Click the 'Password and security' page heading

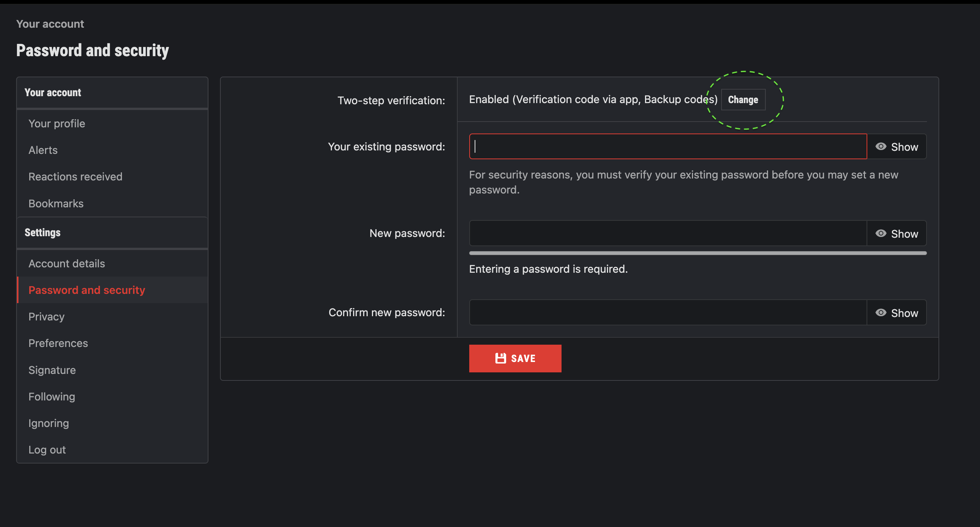(93, 50)
